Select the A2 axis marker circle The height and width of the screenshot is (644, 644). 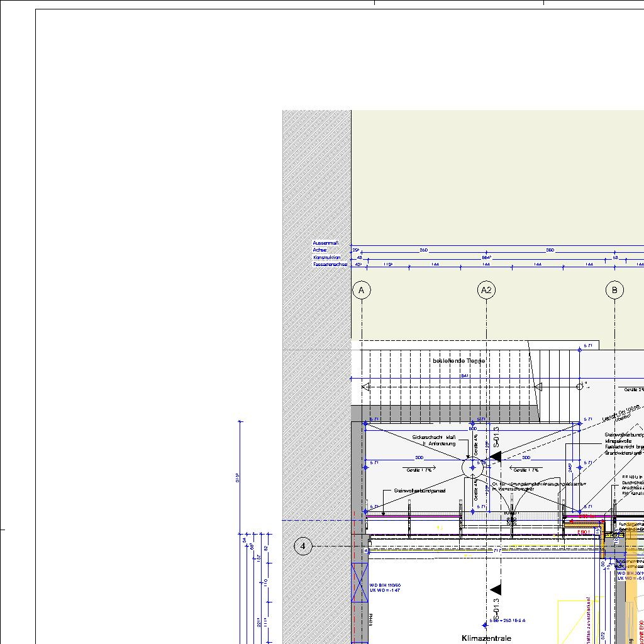(486, 290)
